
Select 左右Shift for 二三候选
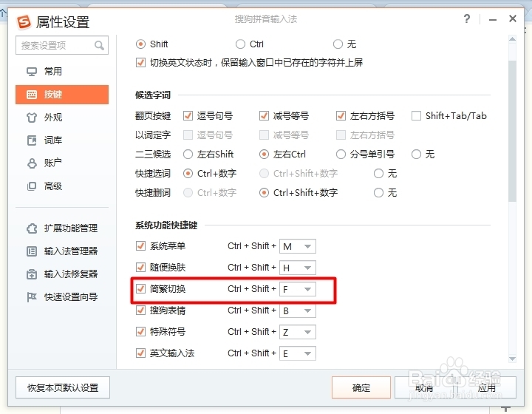point(188,155)
